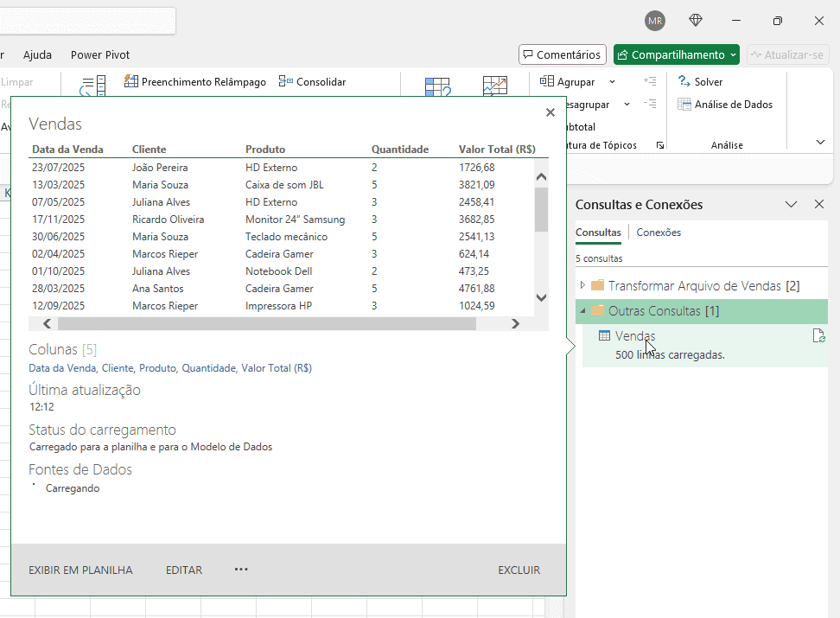Open the what-if analysis icon in the ribbon
This screenshot has width=840, height=618.
tap(438, 86)
